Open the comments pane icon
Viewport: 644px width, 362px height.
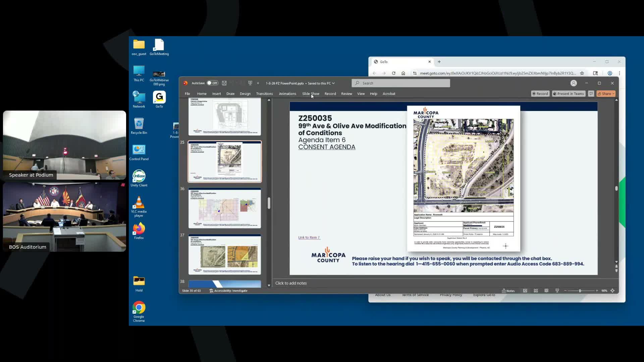(591, 94)
